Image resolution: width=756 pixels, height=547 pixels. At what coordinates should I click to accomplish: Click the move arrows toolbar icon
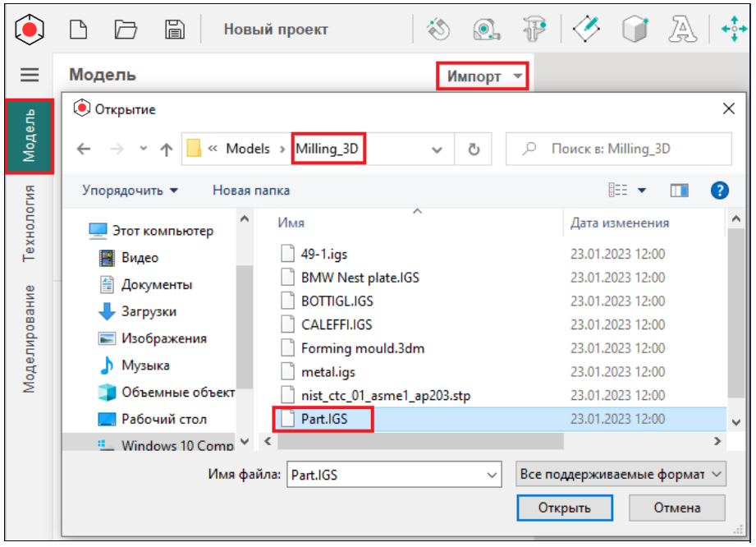[731, 30]
